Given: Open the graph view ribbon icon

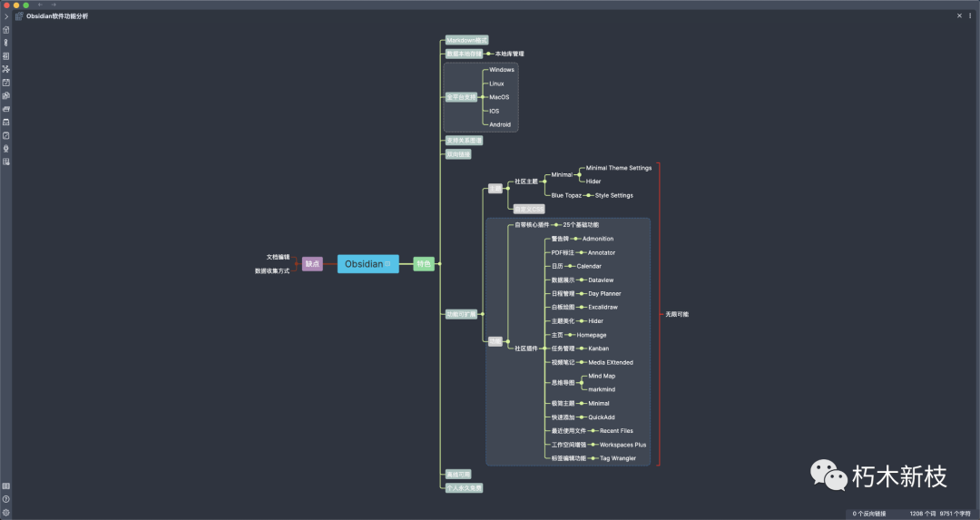Looking at the screenshot, I should pos(6,69).
